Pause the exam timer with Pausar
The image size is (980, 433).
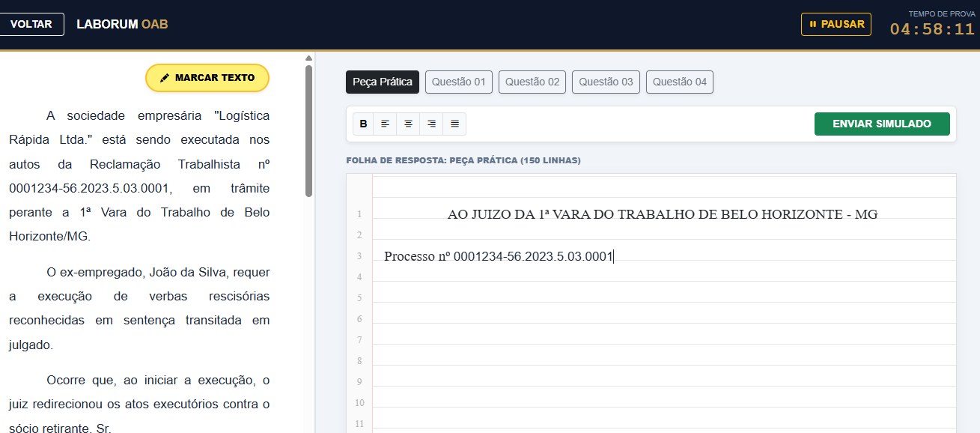coord(836,24)
